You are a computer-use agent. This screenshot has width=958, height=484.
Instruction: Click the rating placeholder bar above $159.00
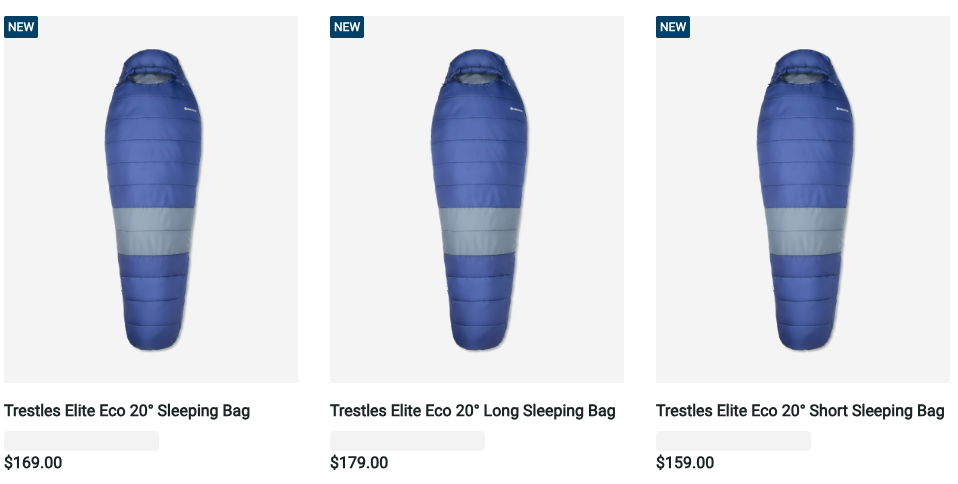733,441
